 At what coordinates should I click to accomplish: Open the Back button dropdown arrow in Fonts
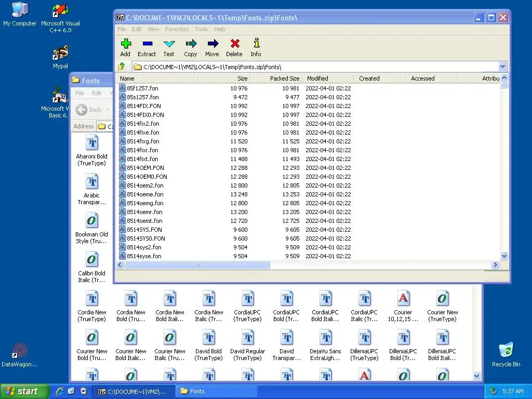tap(108, 110)
